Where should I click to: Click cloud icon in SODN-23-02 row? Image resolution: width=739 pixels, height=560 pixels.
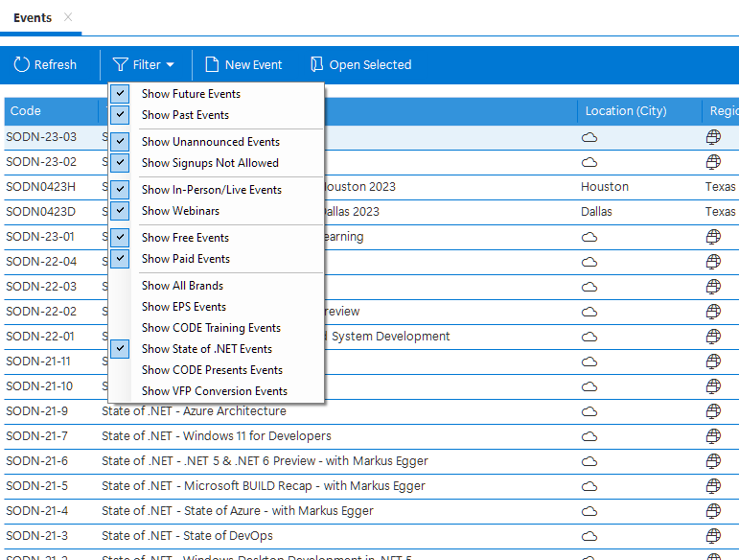pyautogui.click(x=589, y=163)
